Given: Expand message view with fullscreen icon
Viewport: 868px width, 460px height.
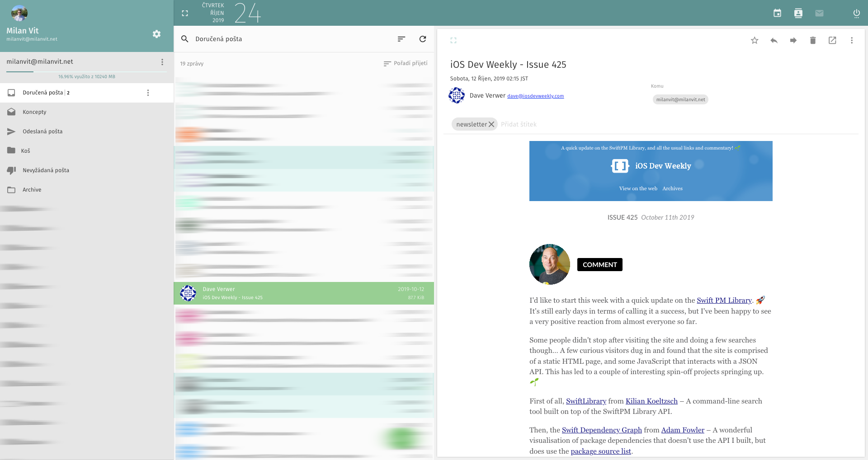Looking at the screenshot, I should tap(453, 40).
